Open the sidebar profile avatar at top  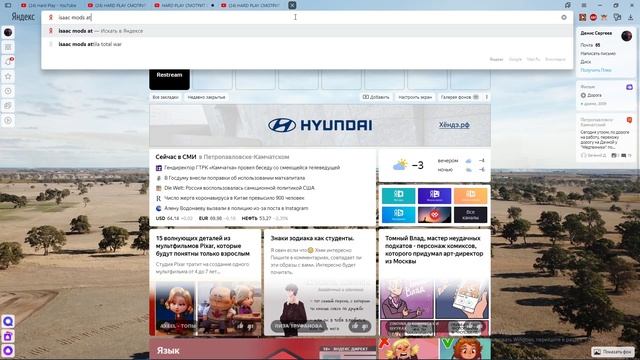pos(8,32)
